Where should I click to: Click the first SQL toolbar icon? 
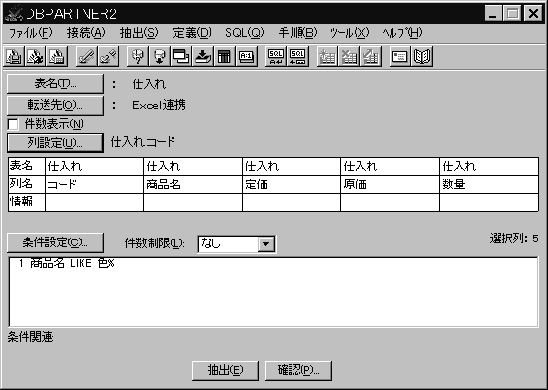point(276,56)
